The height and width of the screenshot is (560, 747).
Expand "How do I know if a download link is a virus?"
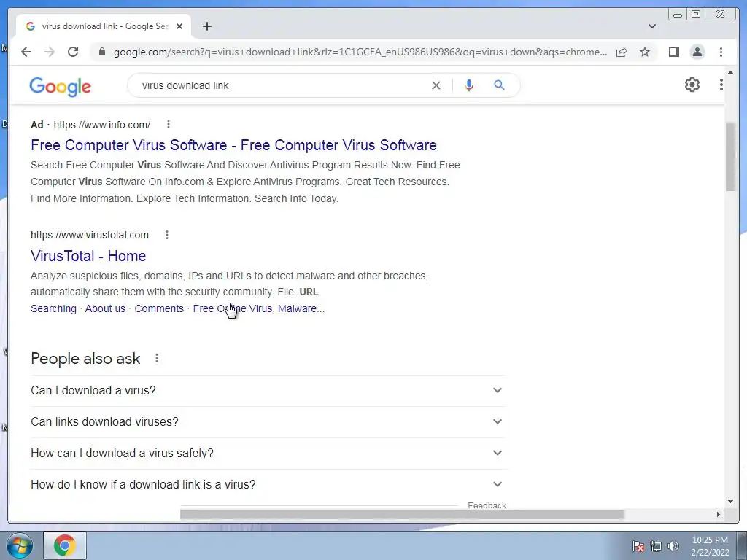click(x=267, y=485)
